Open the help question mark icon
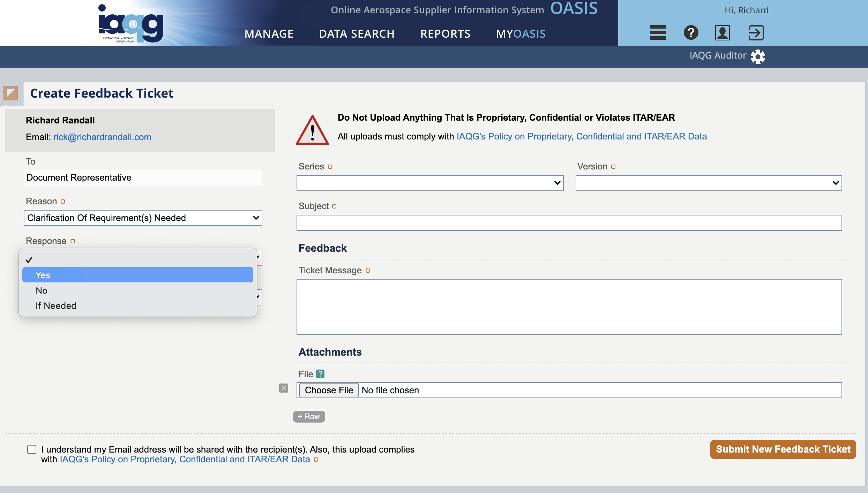The height and width of the screenshot is (493, 868). click(691, 33)
